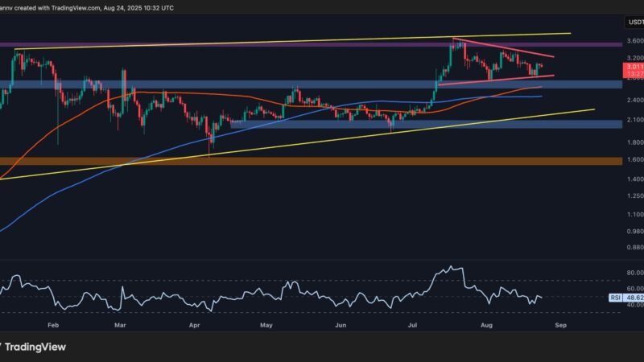Click the USDT currency label on the price axis
The height and width of the screenshot is (362, 644).
coord(635,23)
